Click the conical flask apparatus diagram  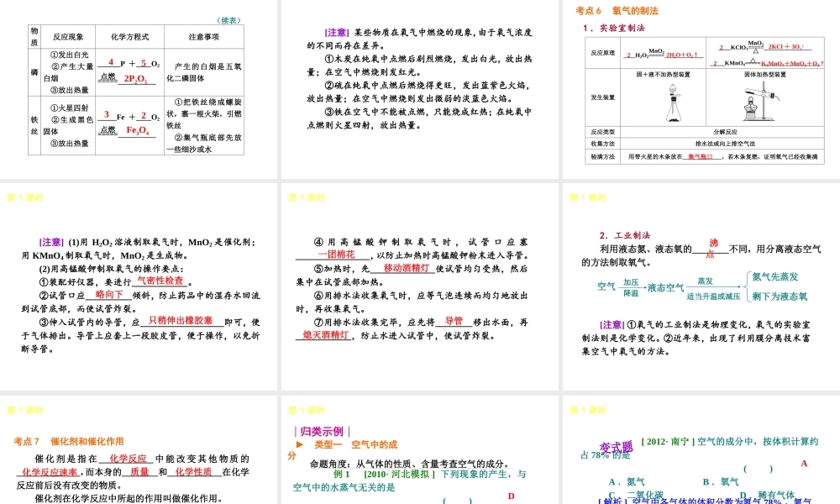[x=674, y=102]
